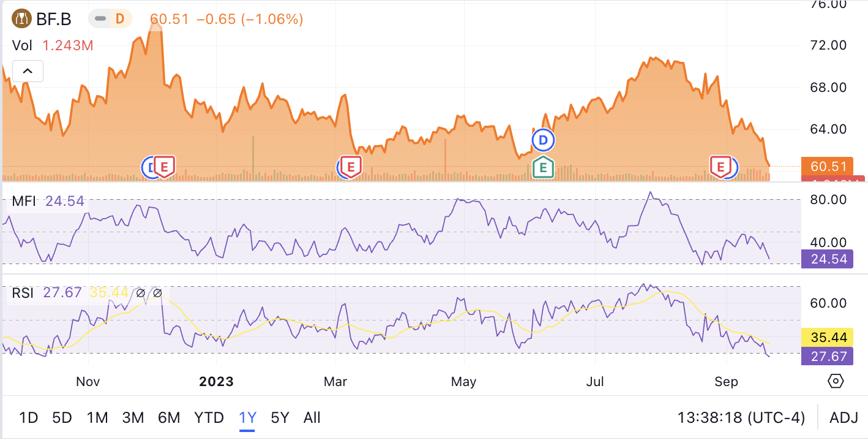Select the All timeframe option
The height and width of the screenshot is (440, 868).
(312, 417)
